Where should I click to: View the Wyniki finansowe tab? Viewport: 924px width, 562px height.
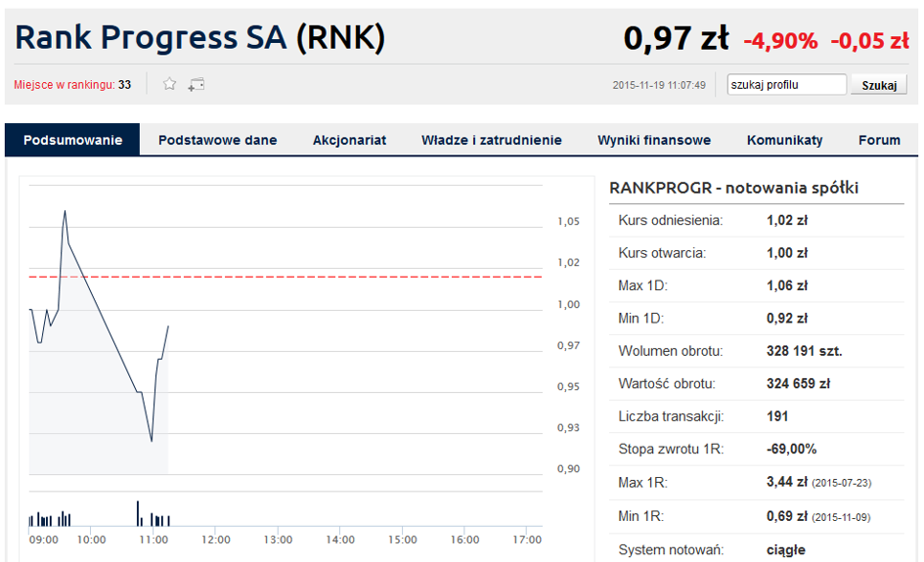pos(654,140)
